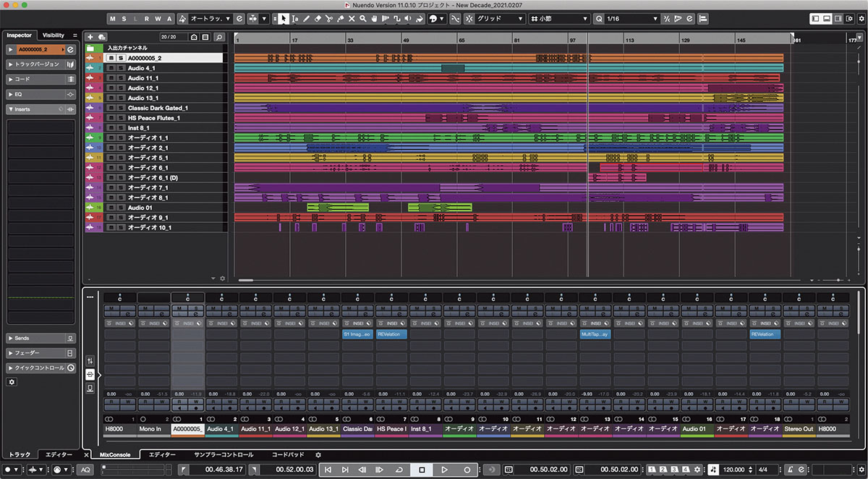Click the AQ auto quantize icon

pos(85,470)
